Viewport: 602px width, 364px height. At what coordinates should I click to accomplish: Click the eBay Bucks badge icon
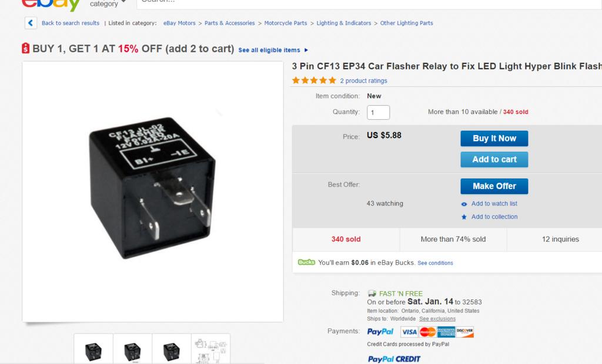(306, 262)
